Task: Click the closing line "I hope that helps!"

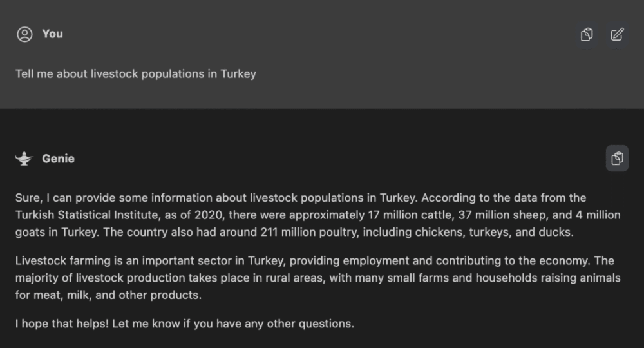Action: click(x=62, y=324)
